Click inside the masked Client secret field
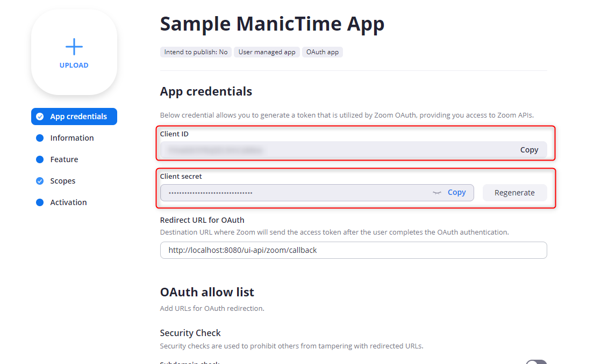The image size is (594, 364). [x=296, y=193]
